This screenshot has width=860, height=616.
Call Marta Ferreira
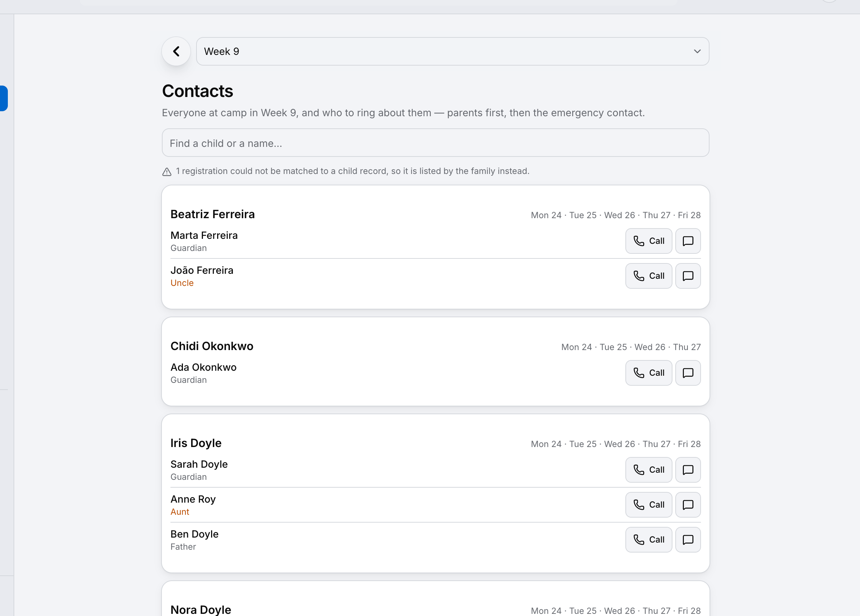[x=649, y=241]
